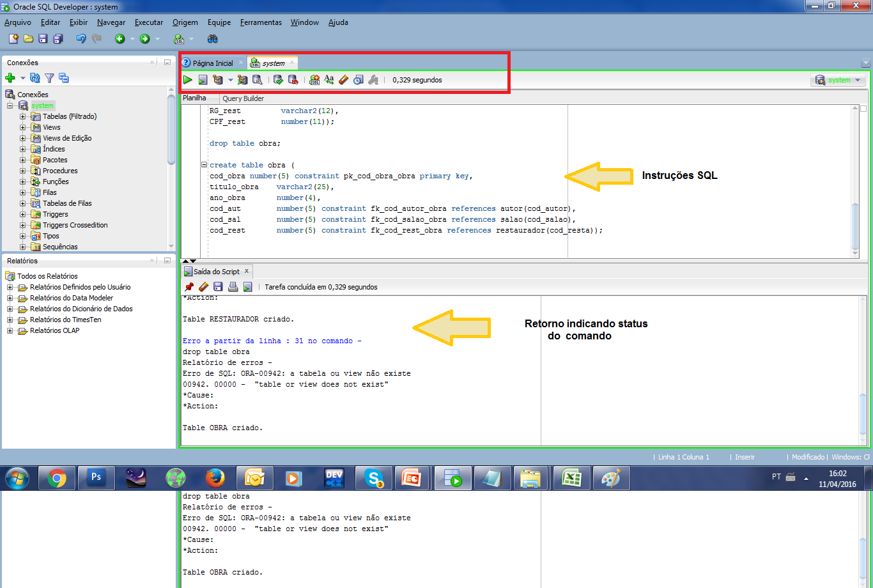Screen dimensions: 873x588
Task: Clear the worksheet with the eraser icon
Action: coord(343,79)
